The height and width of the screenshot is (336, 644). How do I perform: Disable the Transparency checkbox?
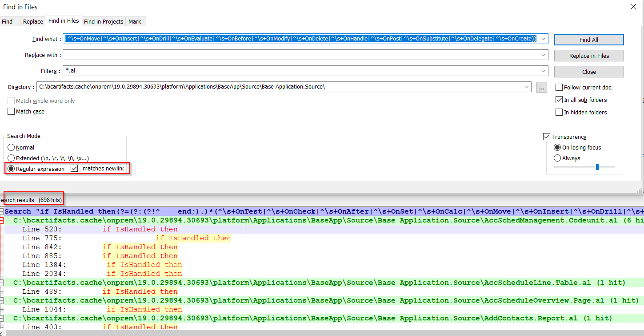coord(547,137)
